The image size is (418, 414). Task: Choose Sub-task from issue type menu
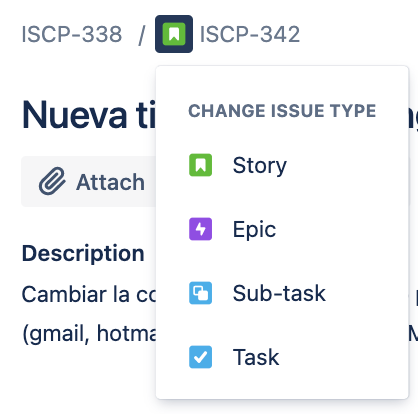click(282, 293)
